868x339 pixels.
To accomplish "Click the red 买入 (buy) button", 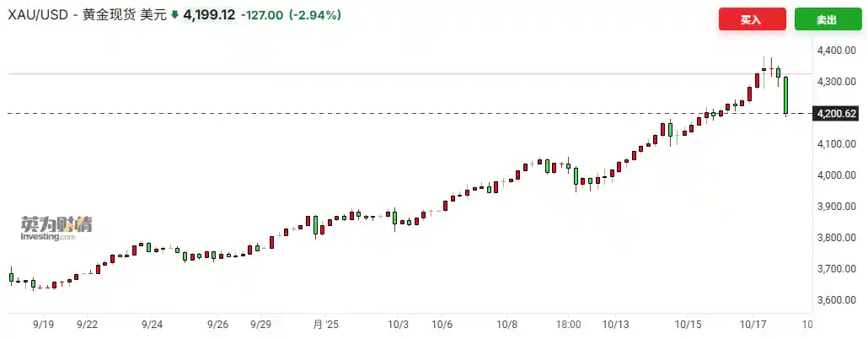I will coord(752,19).
